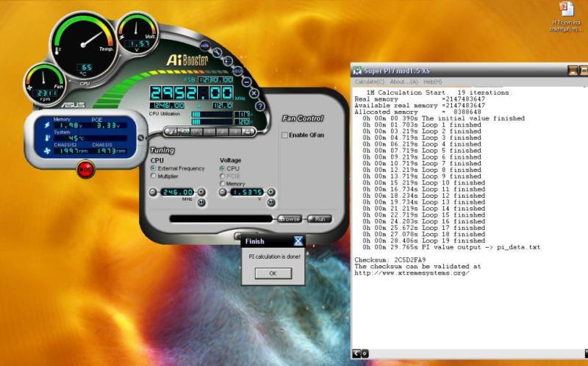Click the 'Allocated memory = 8388648' line

[x=417, y=112]
